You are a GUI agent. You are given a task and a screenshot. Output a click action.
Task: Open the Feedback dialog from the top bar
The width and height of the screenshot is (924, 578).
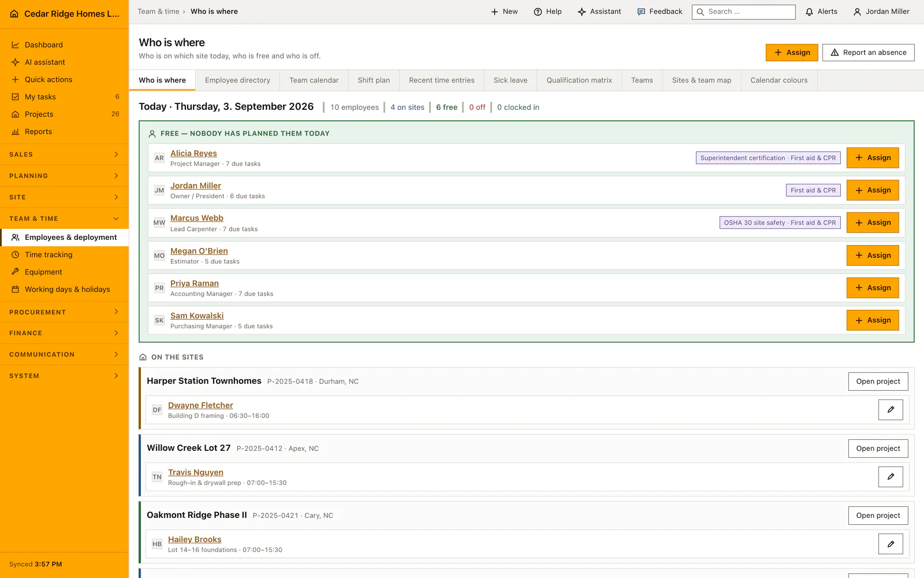(x=660, y=12)
